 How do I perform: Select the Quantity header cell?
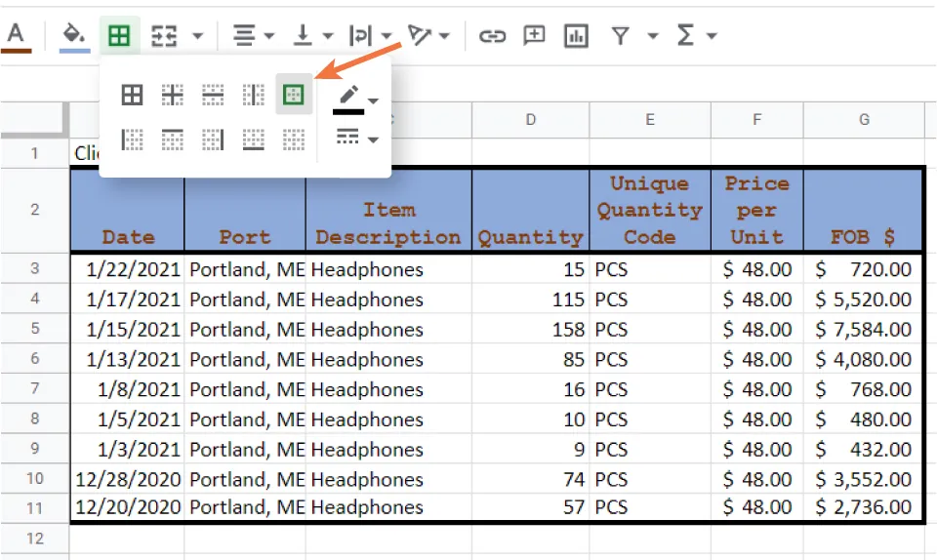pos(530,211)
